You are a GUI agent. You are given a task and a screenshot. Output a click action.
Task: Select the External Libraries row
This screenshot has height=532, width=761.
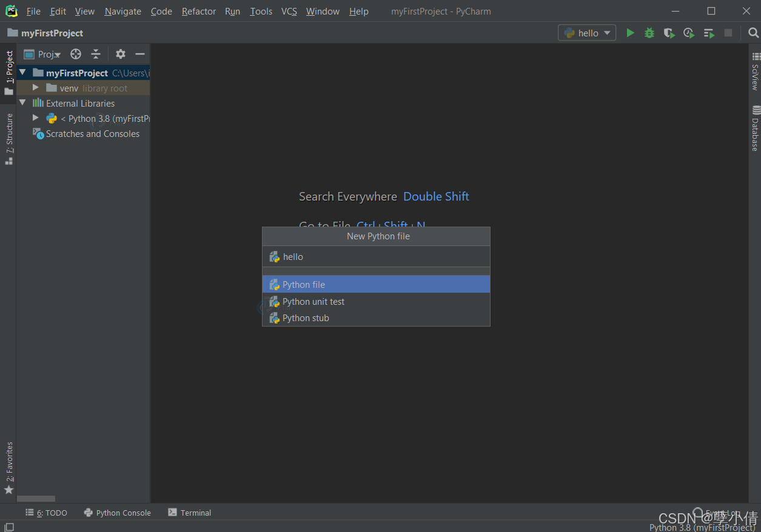click(x=83, y=103)
